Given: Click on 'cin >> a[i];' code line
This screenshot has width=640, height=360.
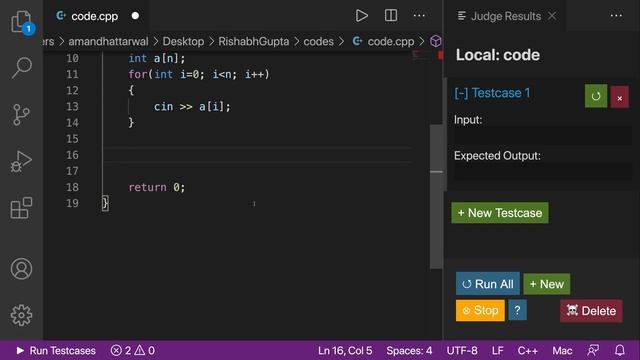Looking at the screenshot, I should click(x=192, y=107).
